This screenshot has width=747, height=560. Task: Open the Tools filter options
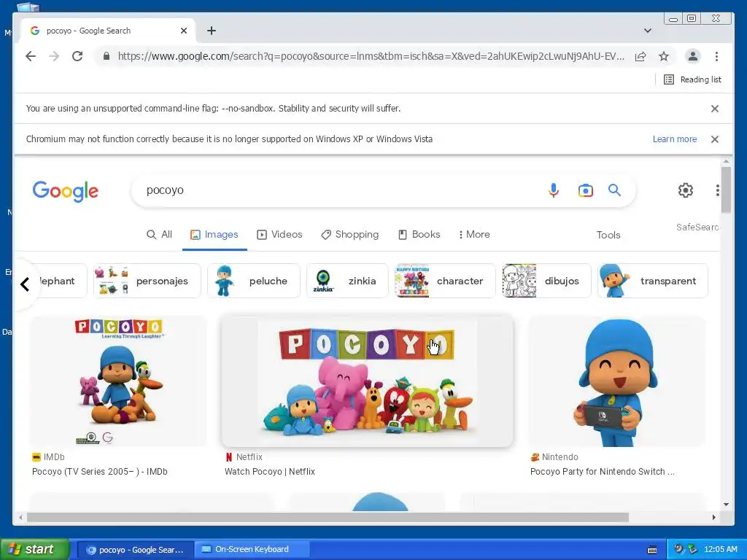pyautogui.click(x=608, y=235)
